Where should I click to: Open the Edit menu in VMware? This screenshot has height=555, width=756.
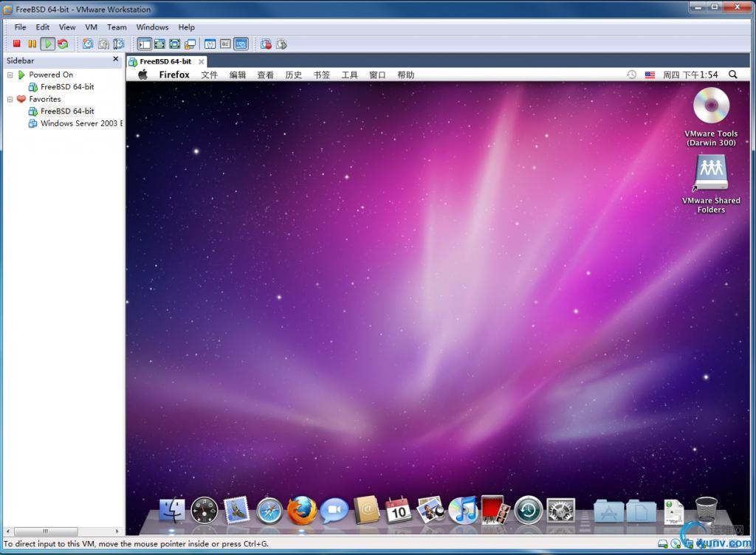(42, 27)
